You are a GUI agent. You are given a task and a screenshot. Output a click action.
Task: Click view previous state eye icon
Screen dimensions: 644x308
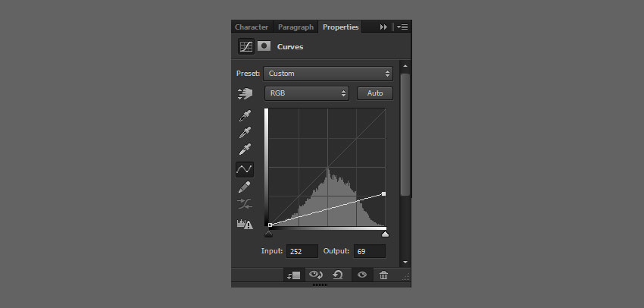(316, 275)
